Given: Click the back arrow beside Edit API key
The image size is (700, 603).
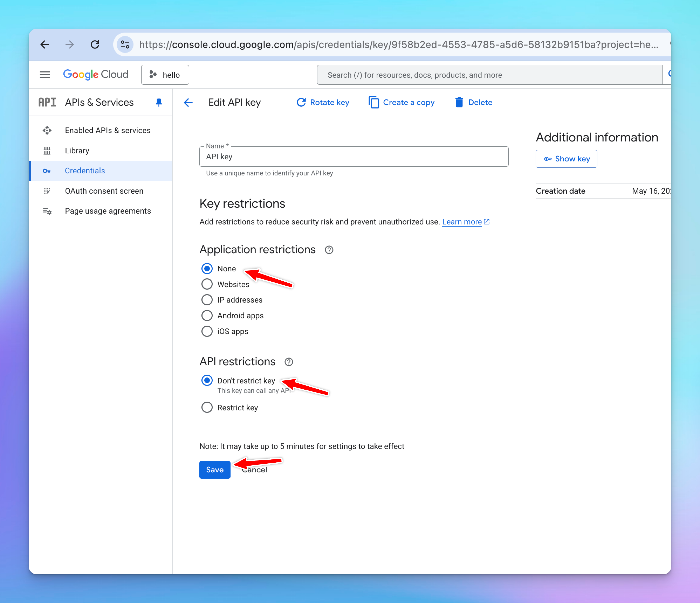Looking at the screenshot, I should 188,103.
